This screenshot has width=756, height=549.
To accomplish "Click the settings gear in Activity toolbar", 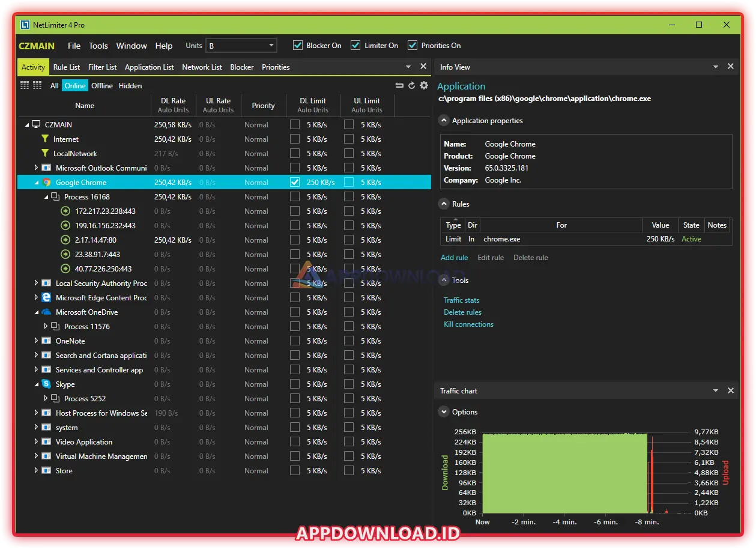I will coord(424,85).
